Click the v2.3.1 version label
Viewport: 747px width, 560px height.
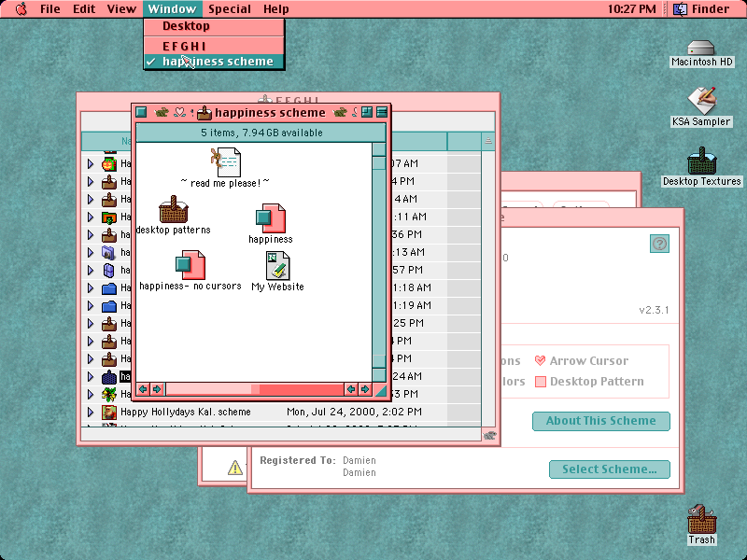click(x=654, y=310)
